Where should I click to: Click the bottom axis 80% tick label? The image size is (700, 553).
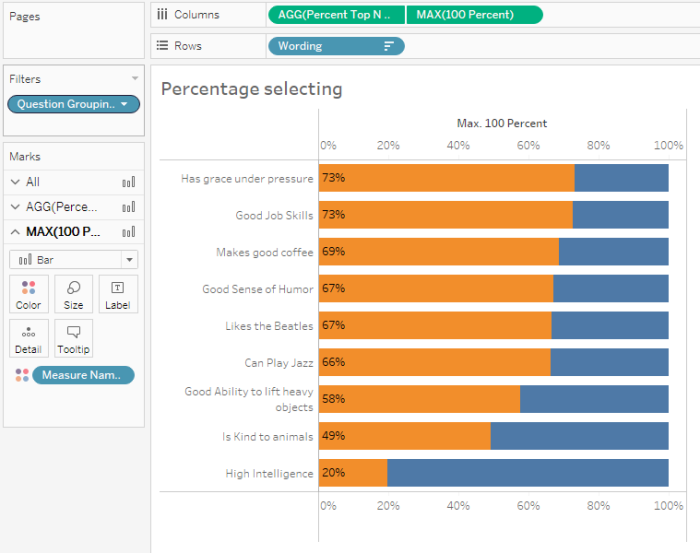point(598,506)
